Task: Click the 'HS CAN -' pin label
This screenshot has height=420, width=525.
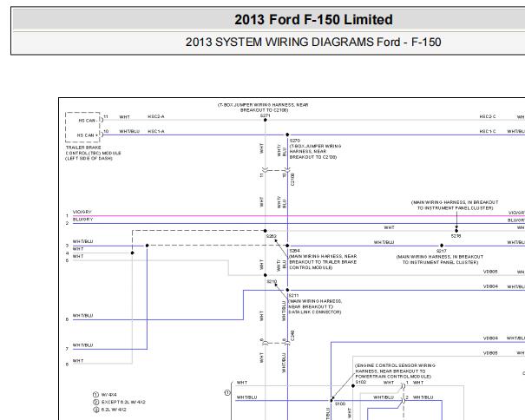Action: pyautogui.click(x=88, y=121)
